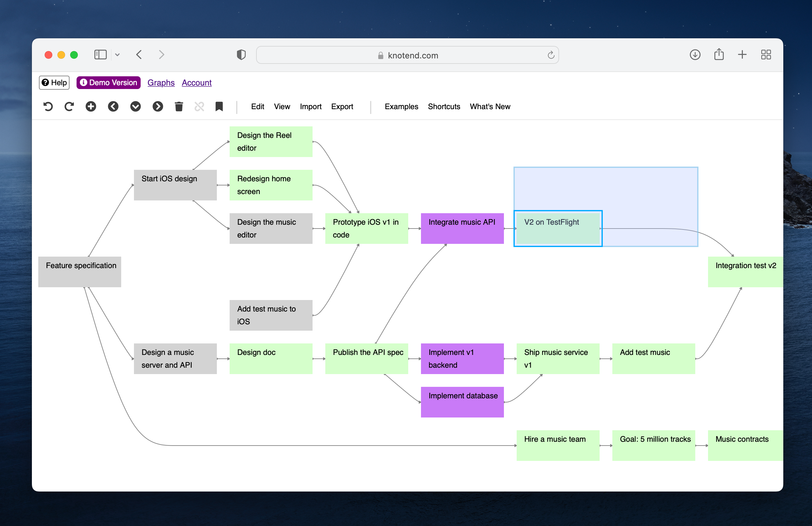Viewport: 812px width, 526px height.
Task: Select the Add test music to iOS node
Action: [x=271, y=315]
